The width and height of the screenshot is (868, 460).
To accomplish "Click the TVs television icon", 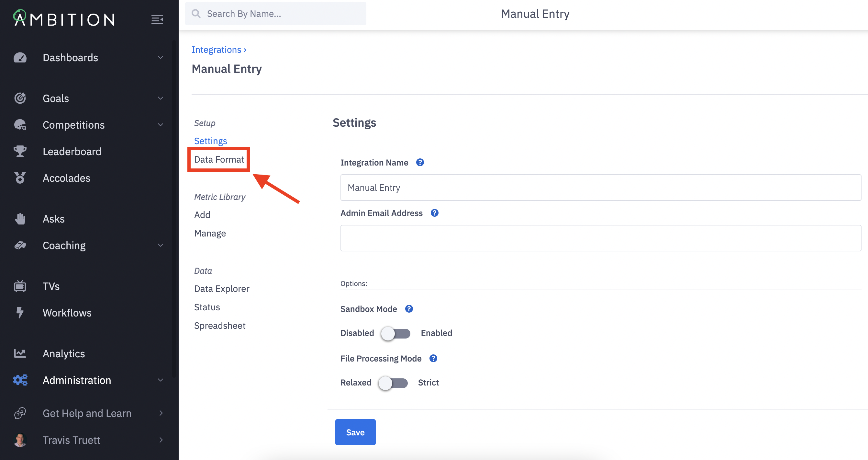I will (20, 286).
